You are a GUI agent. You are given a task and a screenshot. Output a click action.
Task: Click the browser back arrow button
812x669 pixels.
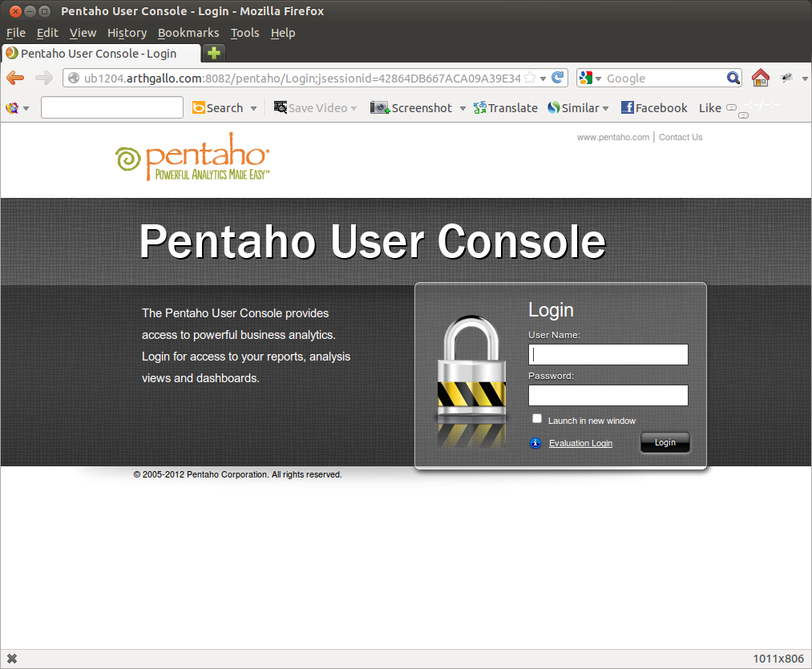pyautogui.click(x=15, y=79)
